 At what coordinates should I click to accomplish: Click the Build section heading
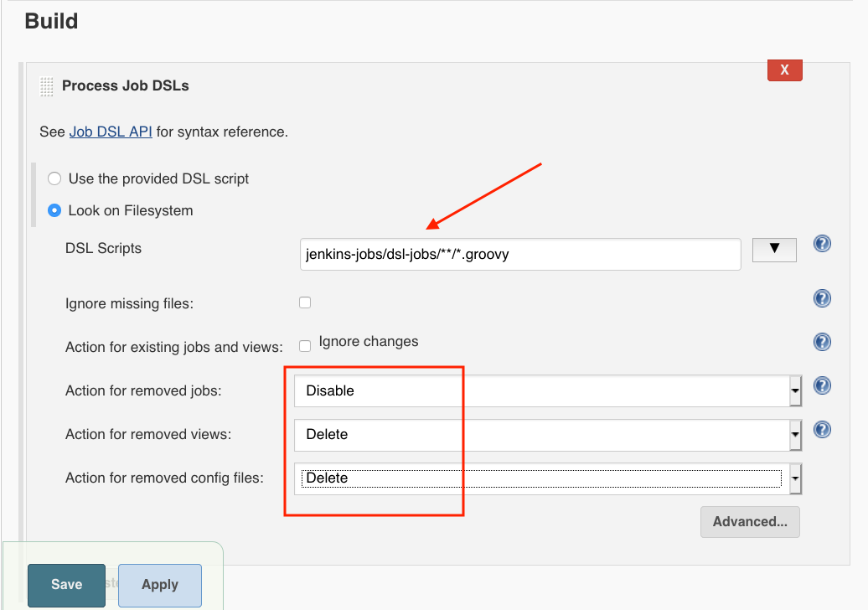[51, 21]
